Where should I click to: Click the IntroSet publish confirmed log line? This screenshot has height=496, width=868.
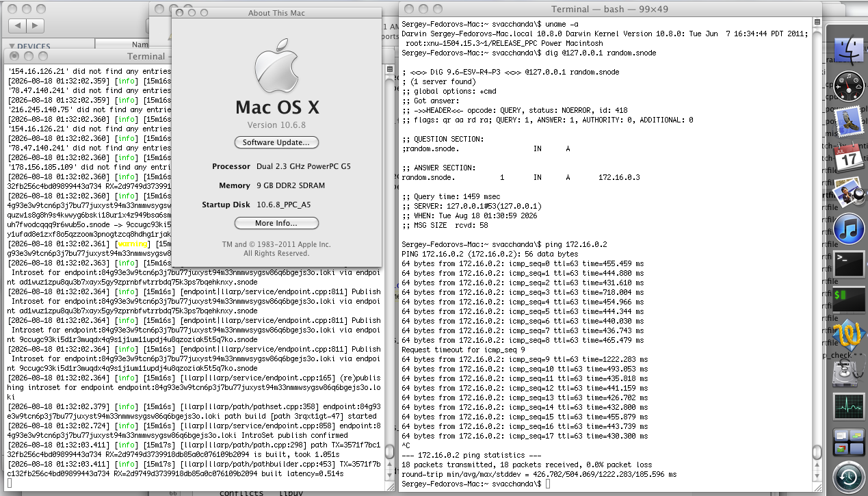click(194, 430)
